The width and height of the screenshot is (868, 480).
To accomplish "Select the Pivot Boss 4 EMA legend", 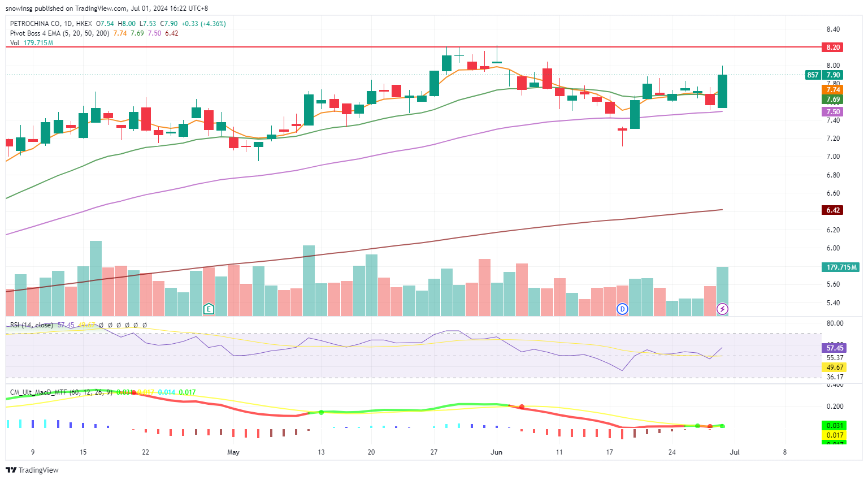I will pos(60,33).
